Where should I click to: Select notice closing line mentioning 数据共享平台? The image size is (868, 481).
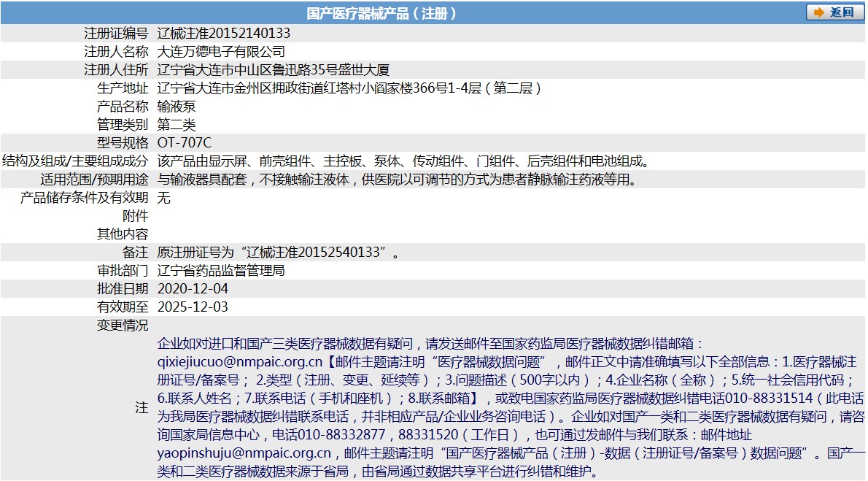click(x=378, y=472)
